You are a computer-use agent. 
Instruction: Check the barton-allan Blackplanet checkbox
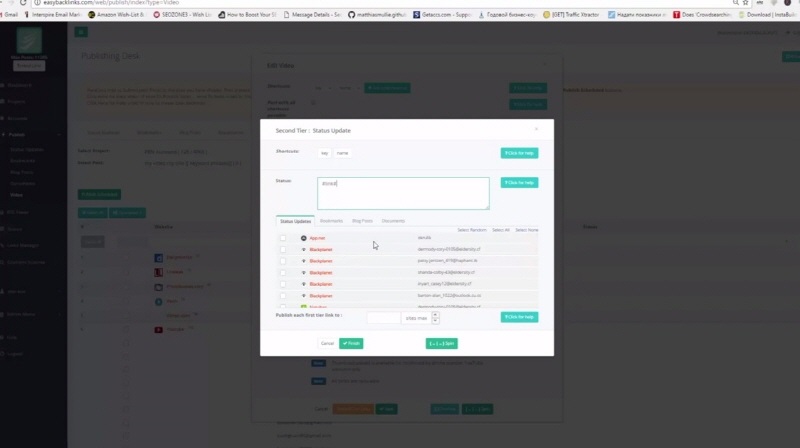[283, 295]
